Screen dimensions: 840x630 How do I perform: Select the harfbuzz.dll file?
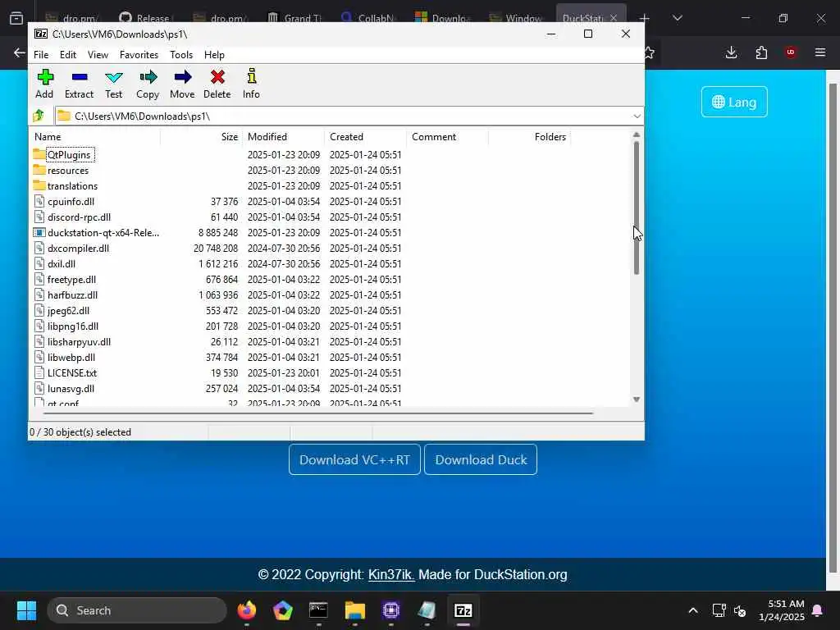[x=72, y=294]
